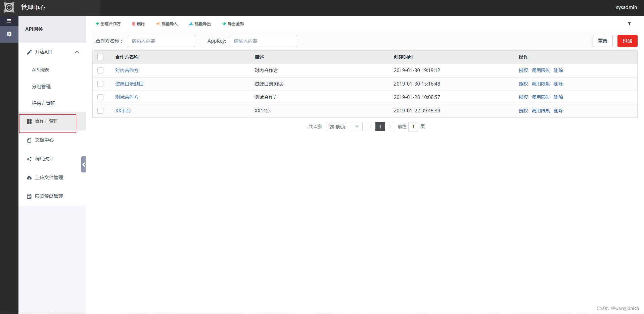Open 调用统计 menu item
Image resolution: width=644 pixels, height=314 pixels.
point(52,159)
